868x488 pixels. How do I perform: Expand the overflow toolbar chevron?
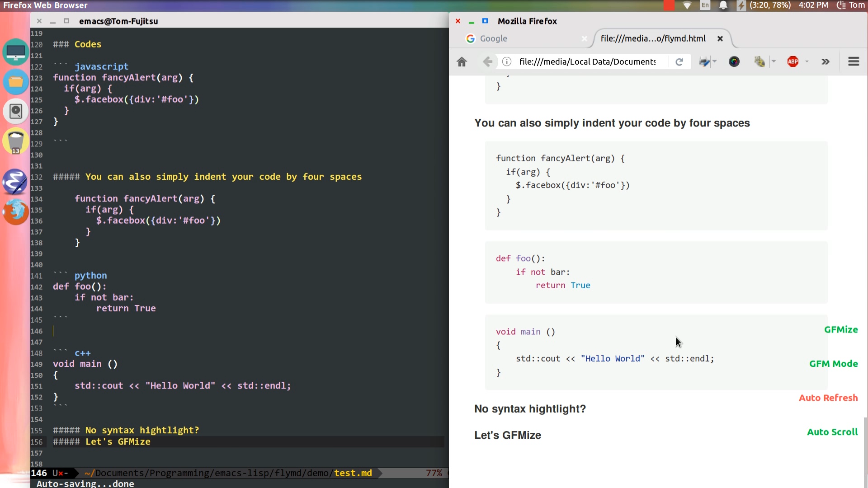pyautogui.click(x=826, y=62)
